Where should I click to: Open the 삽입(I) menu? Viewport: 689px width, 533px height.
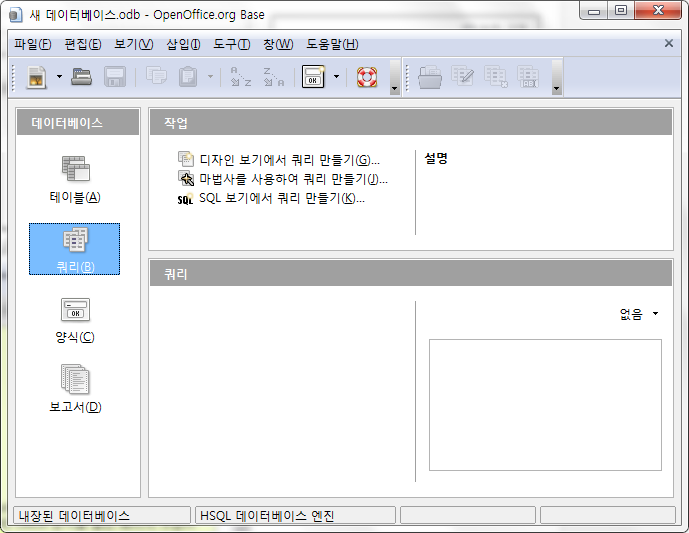point(183,44)
